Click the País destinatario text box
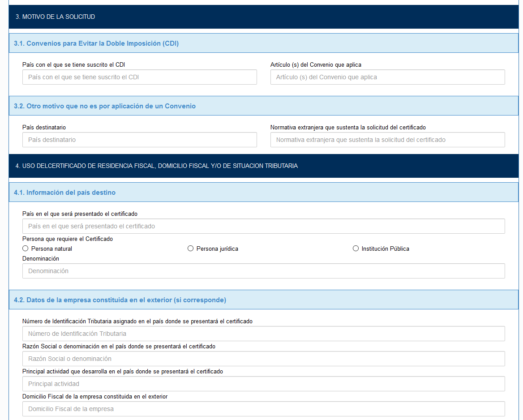 139,140
